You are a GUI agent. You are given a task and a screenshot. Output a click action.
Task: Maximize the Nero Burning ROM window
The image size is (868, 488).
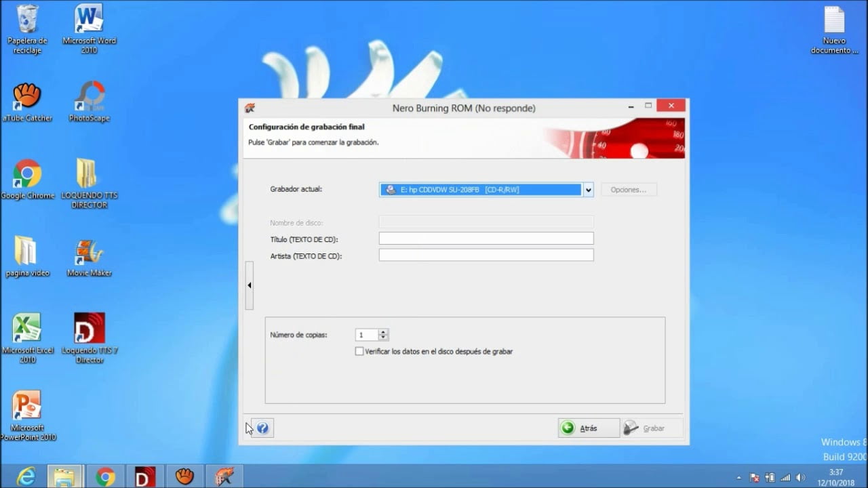click(x=648, y=106)
